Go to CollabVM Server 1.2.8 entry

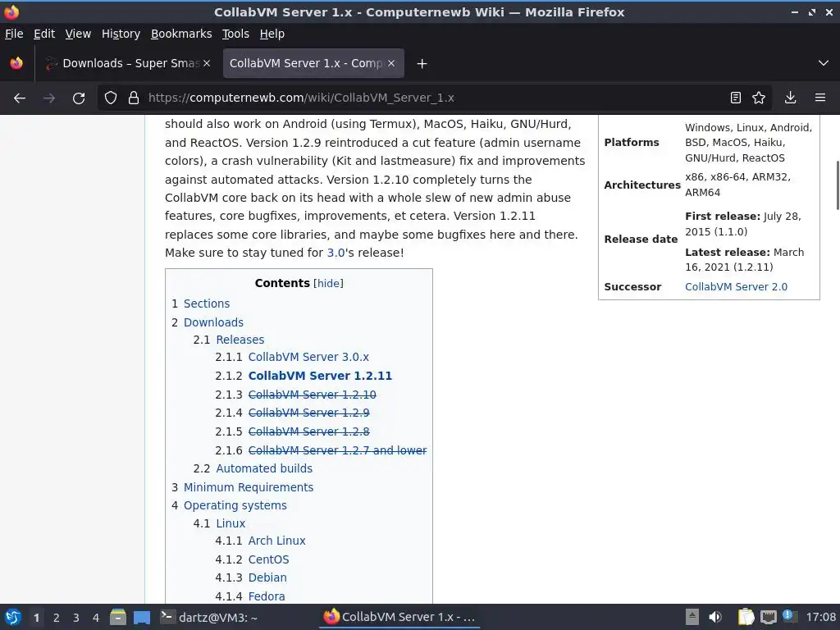309,431
